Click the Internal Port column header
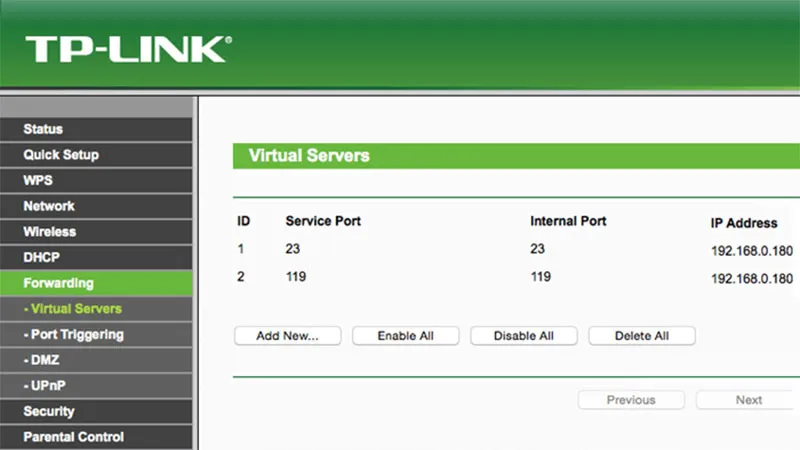 pyautogui.click(x=568, y=221)
